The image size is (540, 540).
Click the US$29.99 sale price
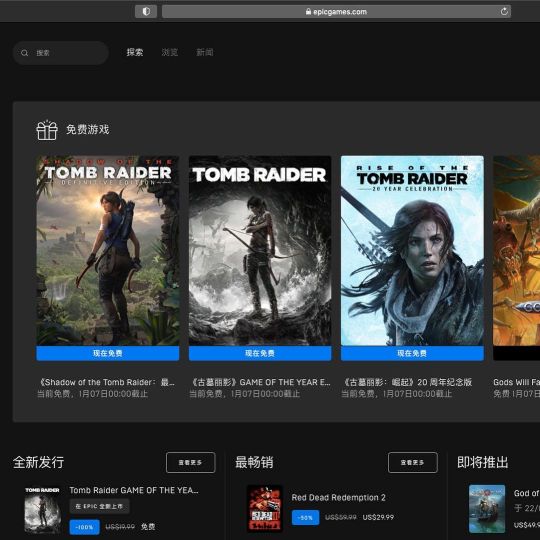tap(378, 517)
